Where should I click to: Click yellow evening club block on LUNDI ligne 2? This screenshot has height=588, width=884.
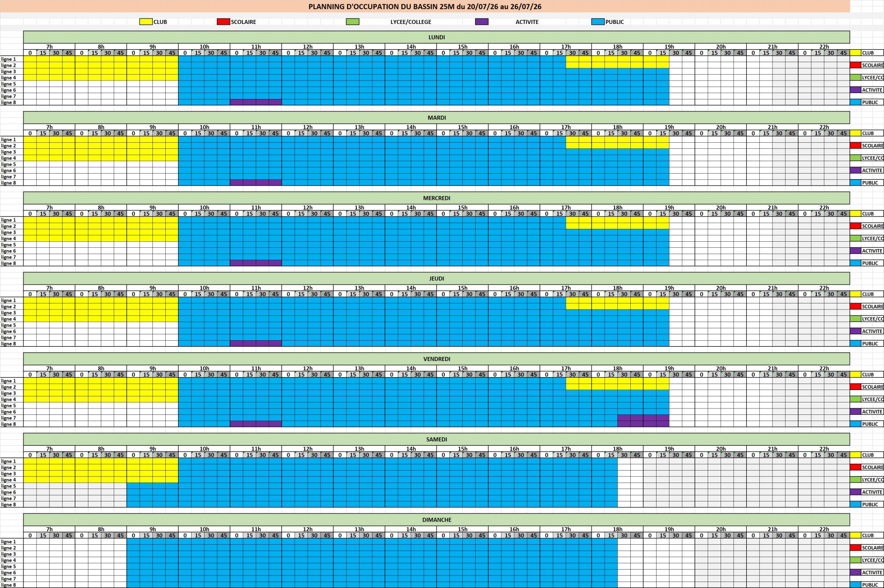617,65
